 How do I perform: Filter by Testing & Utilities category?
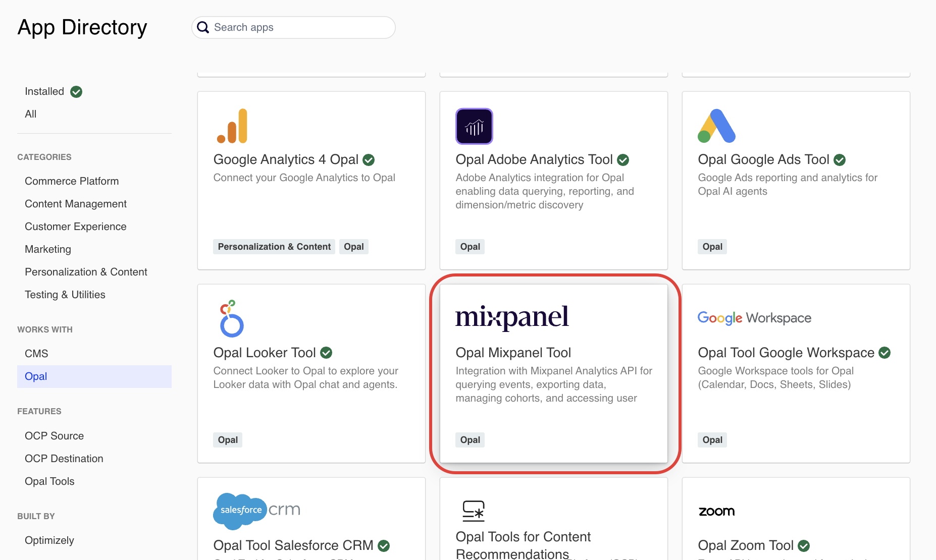65,295
